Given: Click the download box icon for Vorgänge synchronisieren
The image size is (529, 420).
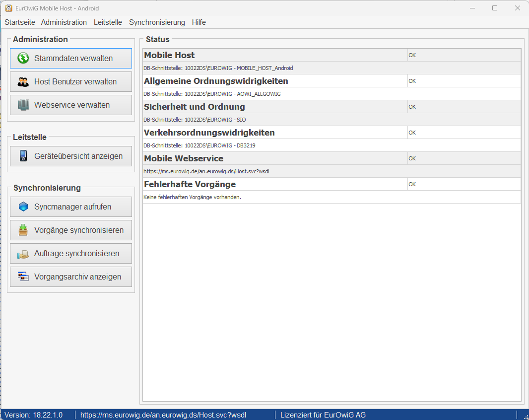Looking at the screenshot, I should coord(23,230).
